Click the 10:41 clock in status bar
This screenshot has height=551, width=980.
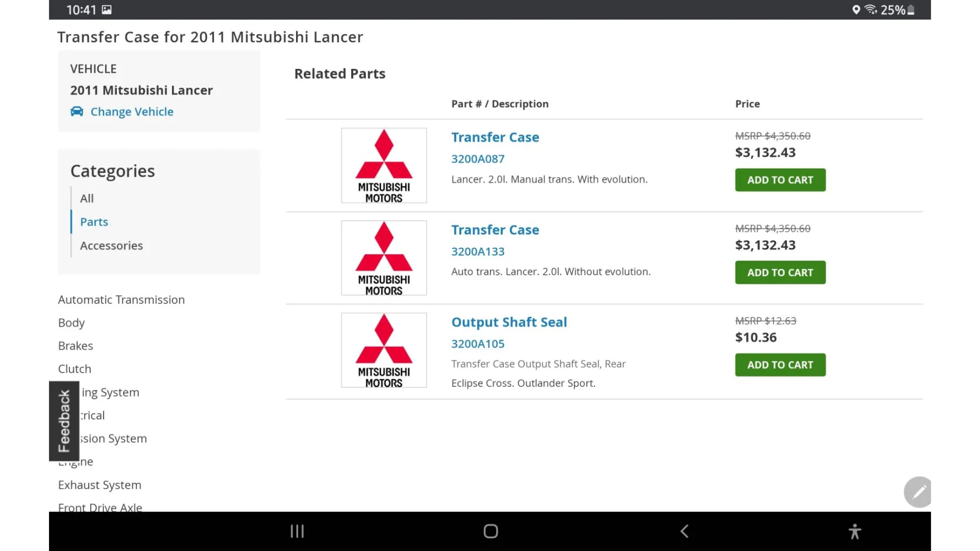pyautogui.click(x=82, y=10)
